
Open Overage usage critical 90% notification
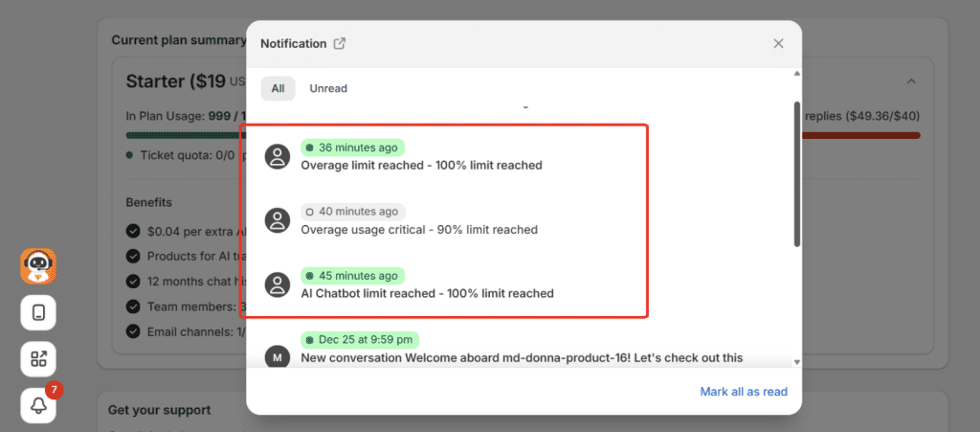[418, 230]
